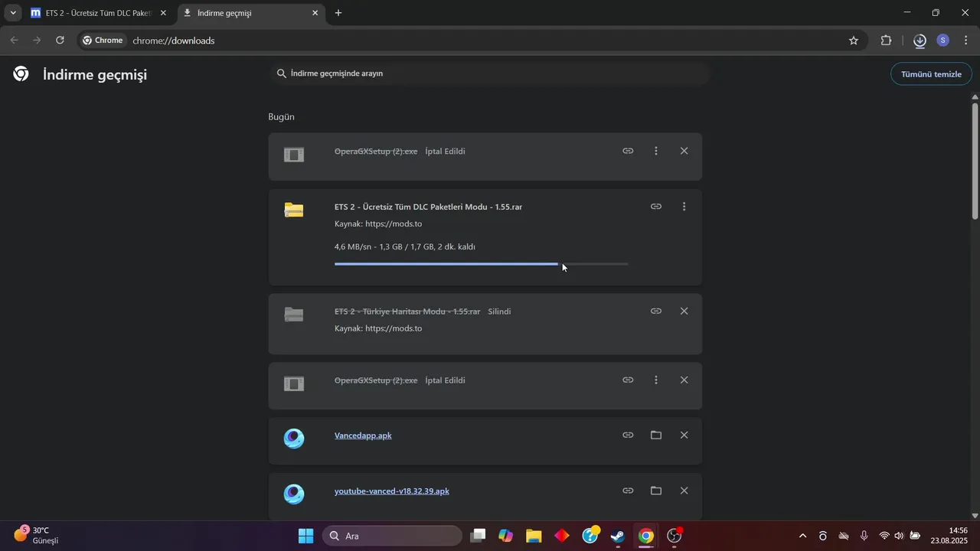Expand the tab search dropdown arrow
The image size is (980, 551).
[x=13, y=13]
